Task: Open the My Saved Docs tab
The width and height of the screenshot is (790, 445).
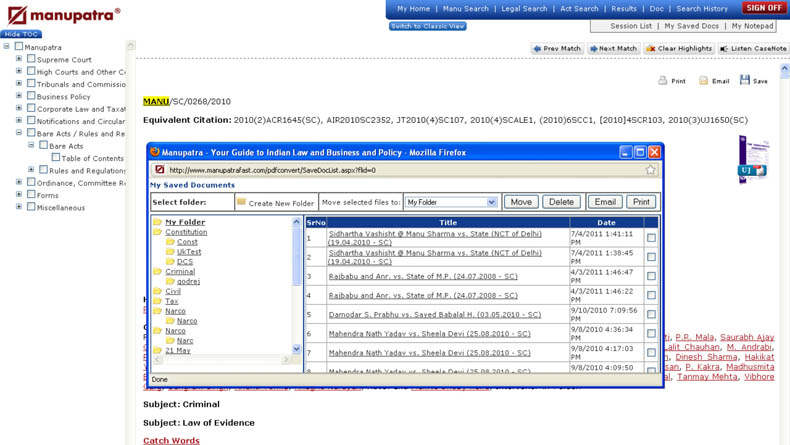Action: click(691, 26)
